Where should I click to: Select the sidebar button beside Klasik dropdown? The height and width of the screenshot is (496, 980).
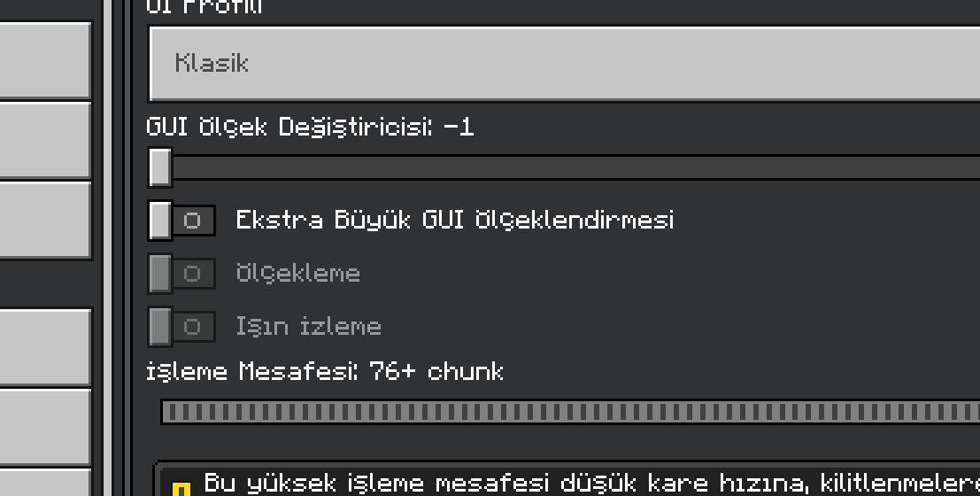click(x=46, y=60)
